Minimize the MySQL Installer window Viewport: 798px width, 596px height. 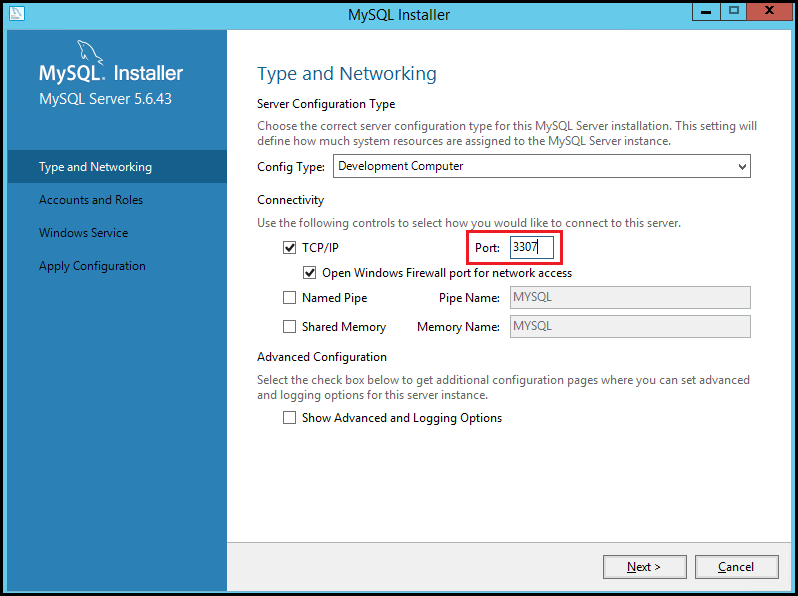tap(707, 11)
